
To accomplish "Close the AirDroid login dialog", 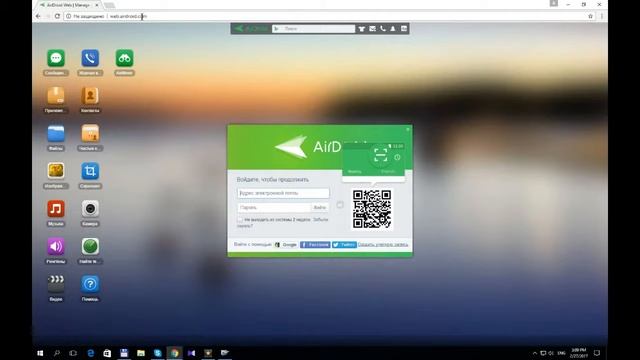I will [x=408, y=129].
